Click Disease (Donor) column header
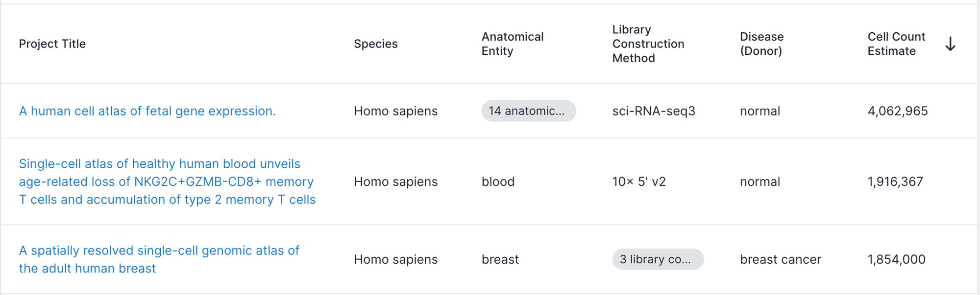980x295 pixels. [761, 44]
